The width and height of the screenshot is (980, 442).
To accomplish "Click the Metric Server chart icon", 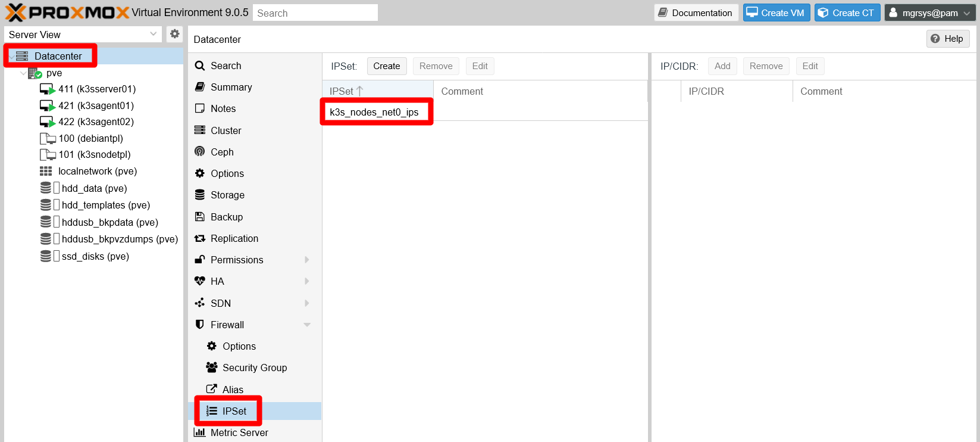I will click(x=200, y=432).
